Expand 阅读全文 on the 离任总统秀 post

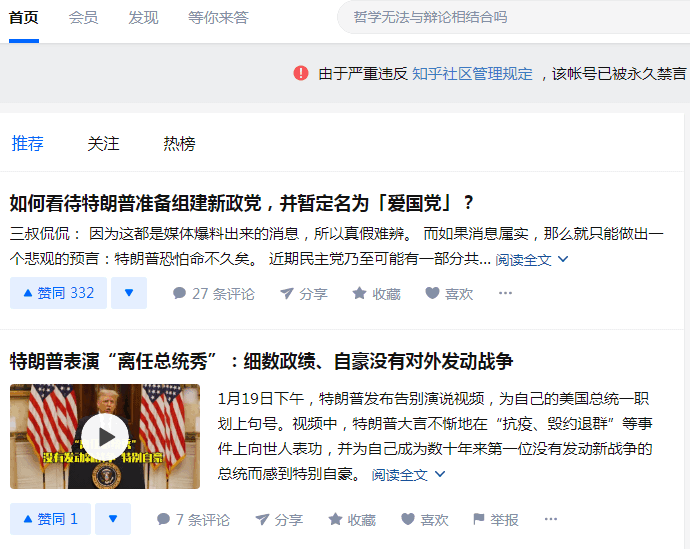408,475
